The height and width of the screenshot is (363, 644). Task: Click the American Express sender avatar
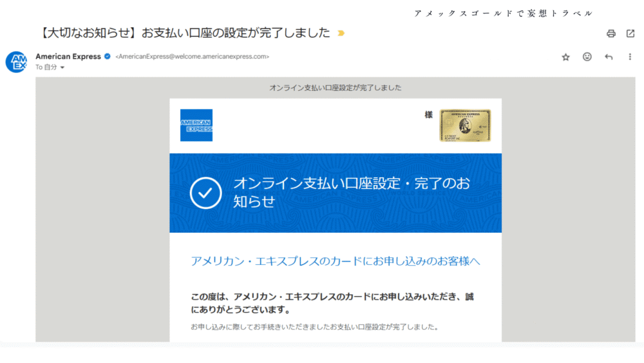[17, 62]
